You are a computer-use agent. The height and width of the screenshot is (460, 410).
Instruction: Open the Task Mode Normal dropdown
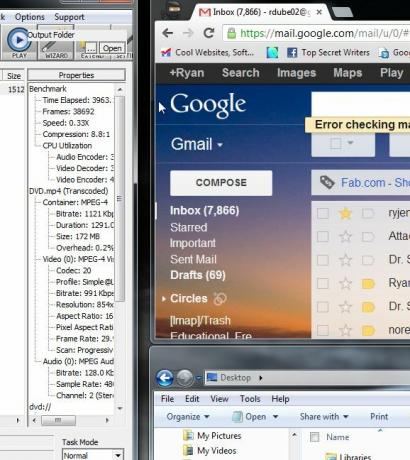[x=93, y=455]
